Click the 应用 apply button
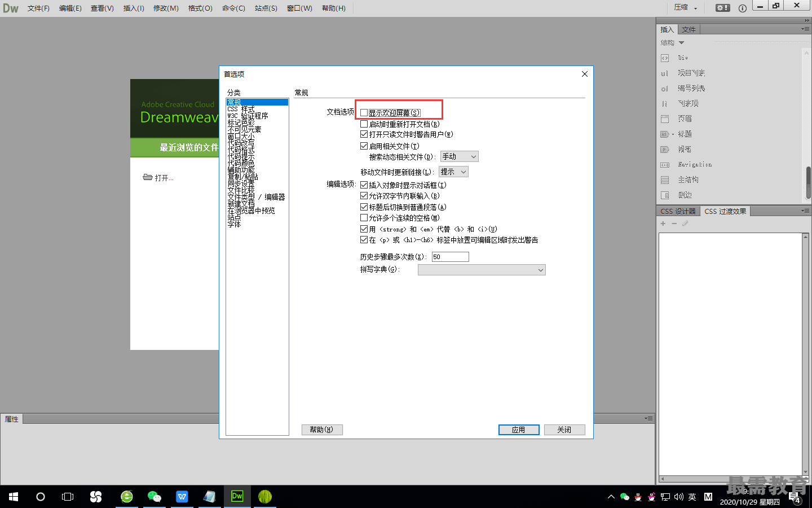The width and height of the screenshot is (812, 508). click(x=519, y=430)
